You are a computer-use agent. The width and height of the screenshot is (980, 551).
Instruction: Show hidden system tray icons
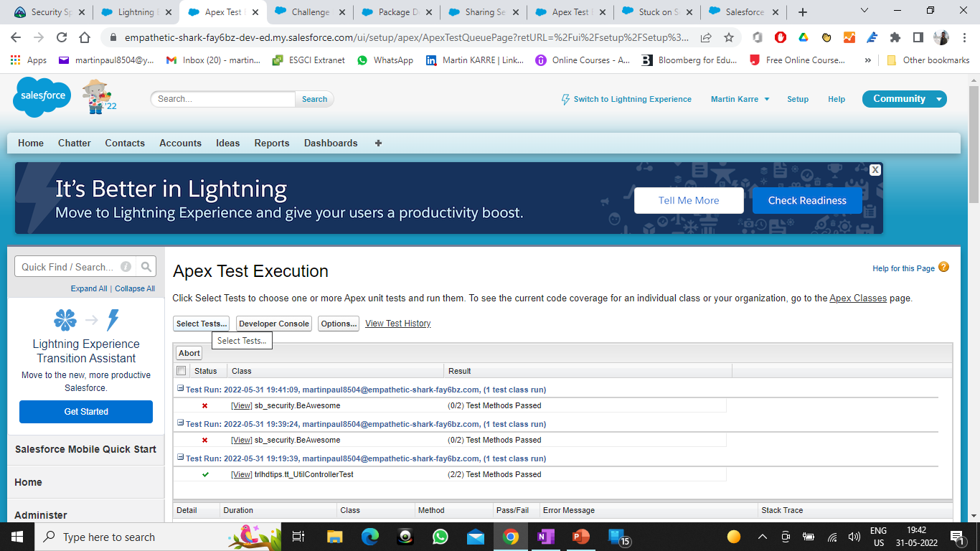click(x=762, y=537)
